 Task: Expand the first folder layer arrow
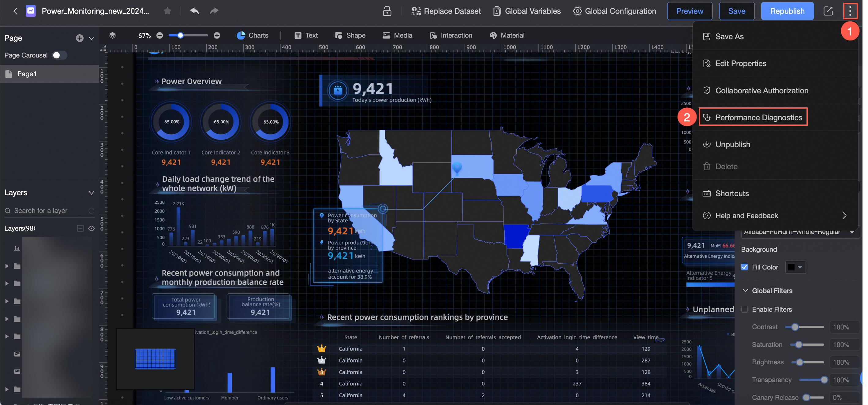click(x=7, y=266)
